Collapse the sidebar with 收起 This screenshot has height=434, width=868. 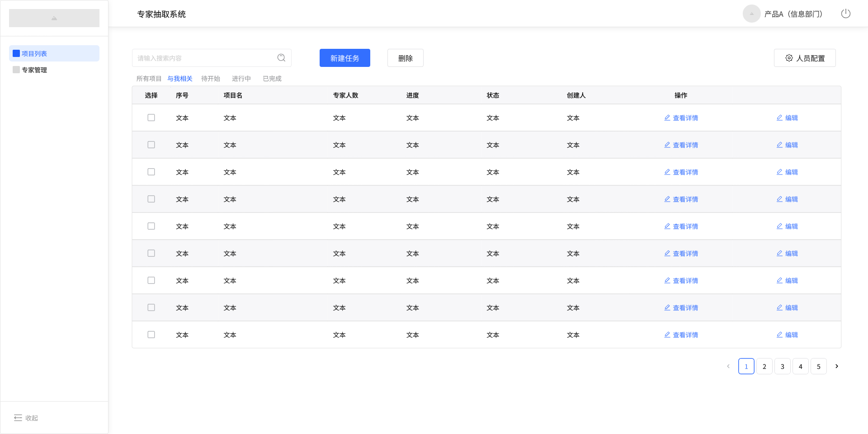click(26, 418)
